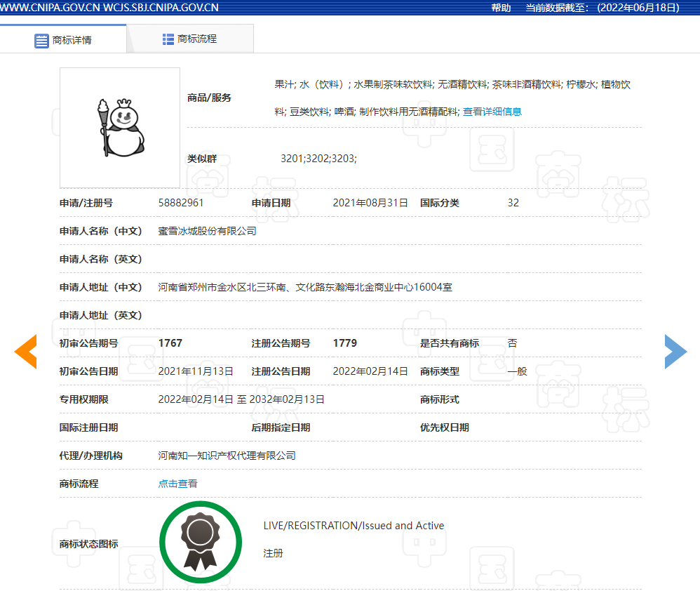
Task: Click the 商标状态图标 field label
Action: tap(89, 544)
